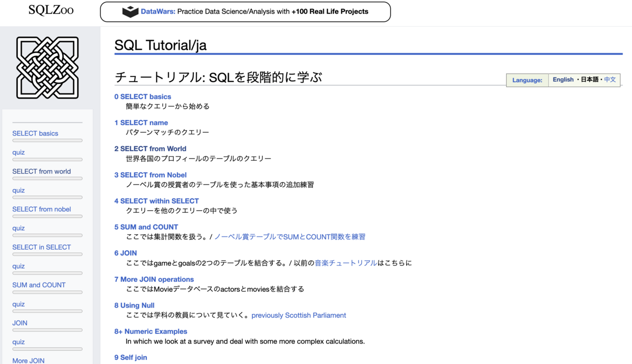Click the SELECT basics progress bar
632x364 pixels.
[47, 141]
